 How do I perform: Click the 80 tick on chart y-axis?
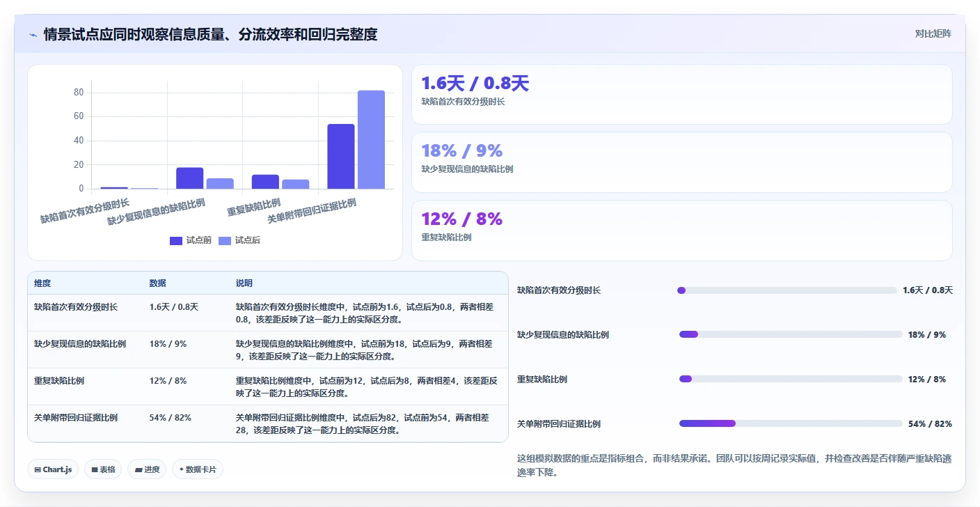click(79, 93)
